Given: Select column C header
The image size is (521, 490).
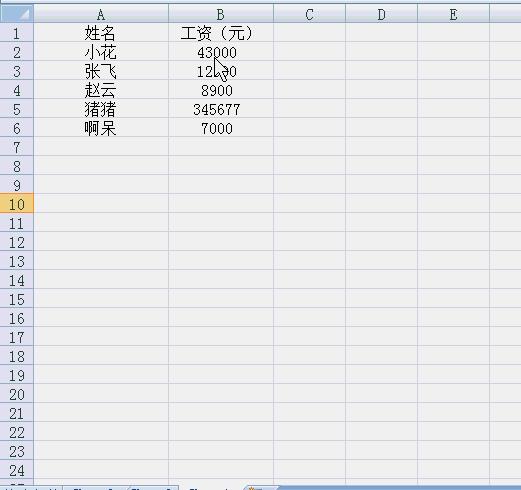Looking at the screenshot, I should tap(309, 14).
